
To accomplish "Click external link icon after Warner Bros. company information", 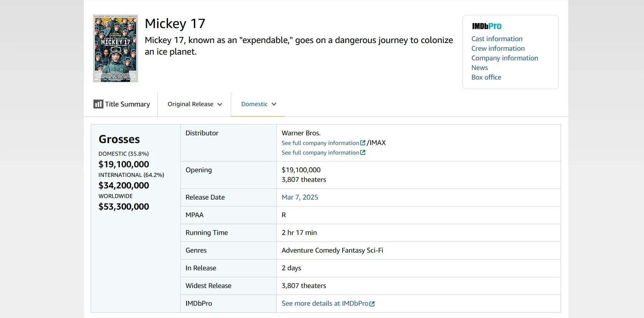I will click(363, 143).
